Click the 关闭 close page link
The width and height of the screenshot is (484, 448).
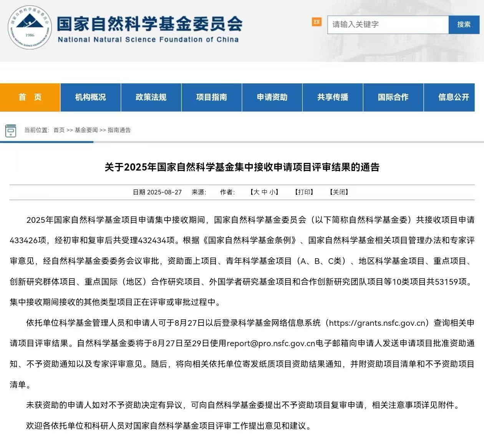339,192
